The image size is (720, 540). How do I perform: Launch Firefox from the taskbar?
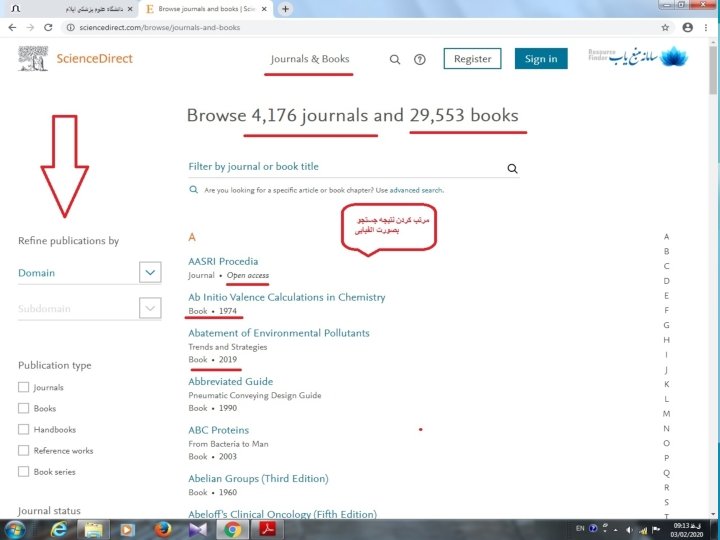coord(163,530)
